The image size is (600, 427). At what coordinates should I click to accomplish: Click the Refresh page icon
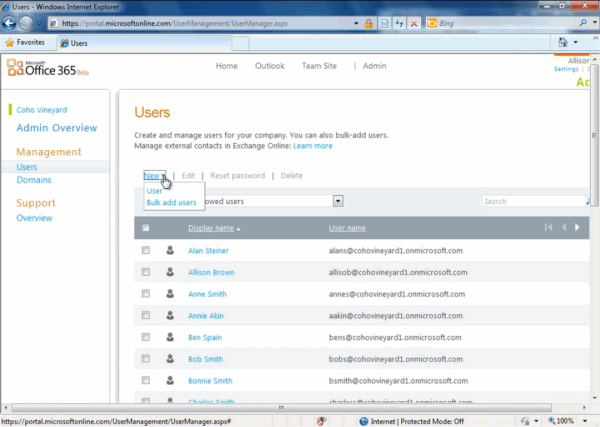coord(399,23)
